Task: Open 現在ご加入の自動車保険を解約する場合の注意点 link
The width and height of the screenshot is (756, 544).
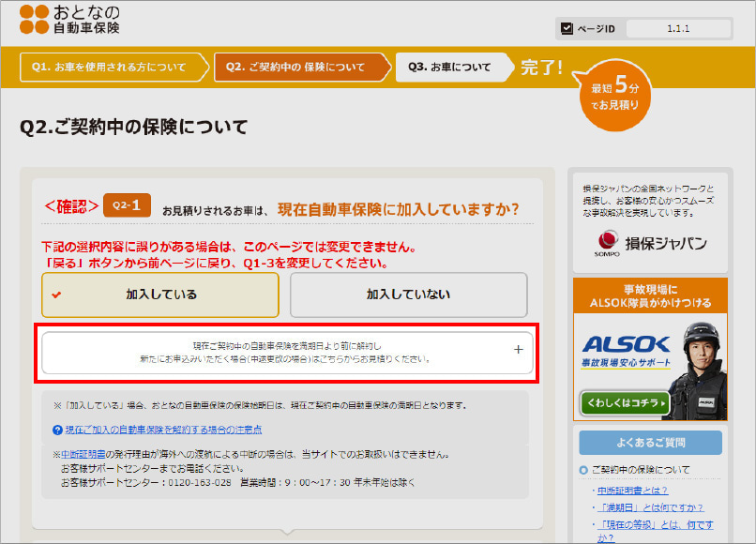Action: point(163,430)
